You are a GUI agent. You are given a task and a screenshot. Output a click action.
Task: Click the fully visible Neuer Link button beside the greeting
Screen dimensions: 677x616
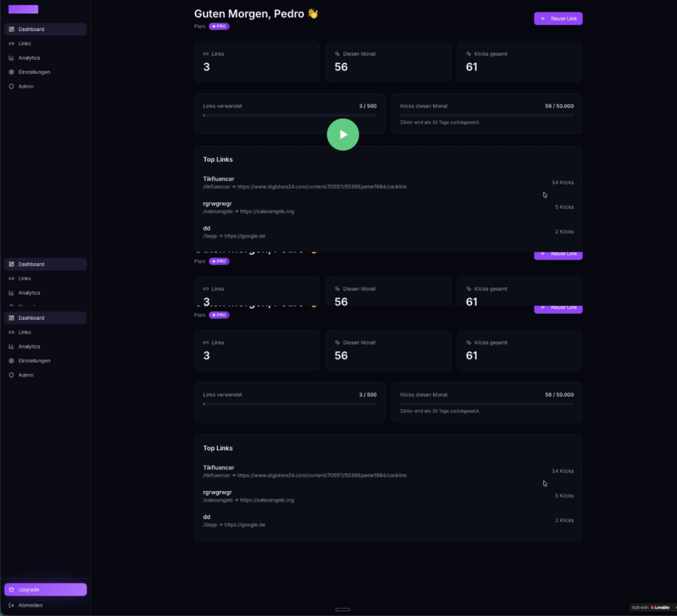pyautogui.click(x=558, y=19)
